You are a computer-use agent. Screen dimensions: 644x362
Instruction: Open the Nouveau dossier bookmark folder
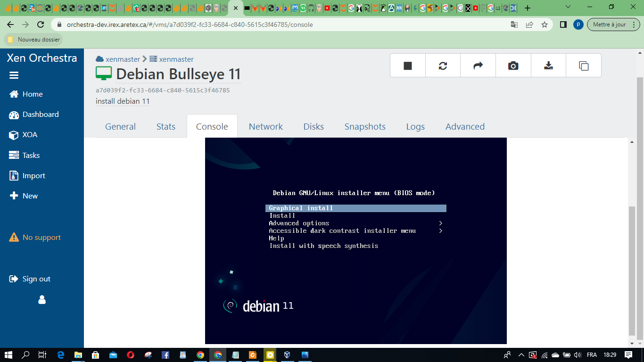(x=34, y=40)
